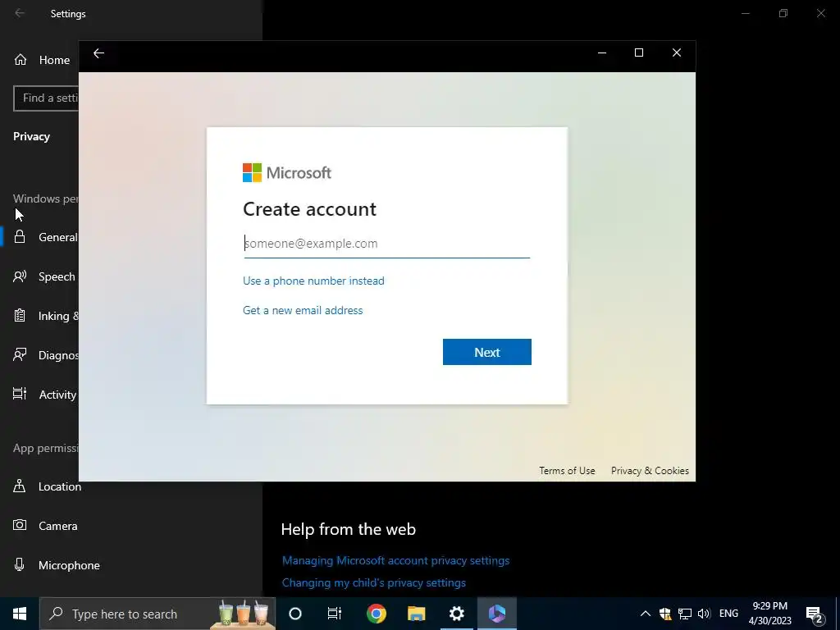840x630 pixels.
Task: Click the Settings back arrow
Action: [x=20, y=13]
